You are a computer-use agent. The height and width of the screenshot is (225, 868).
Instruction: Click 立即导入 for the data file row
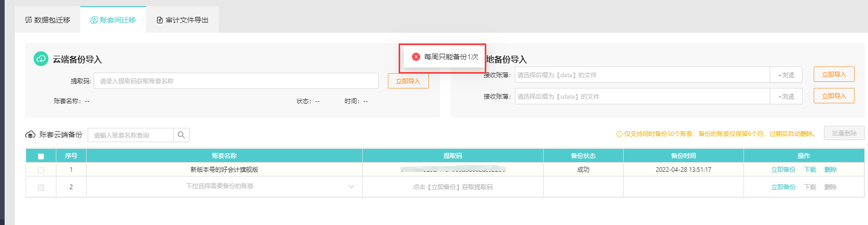[x=834, y=75]
